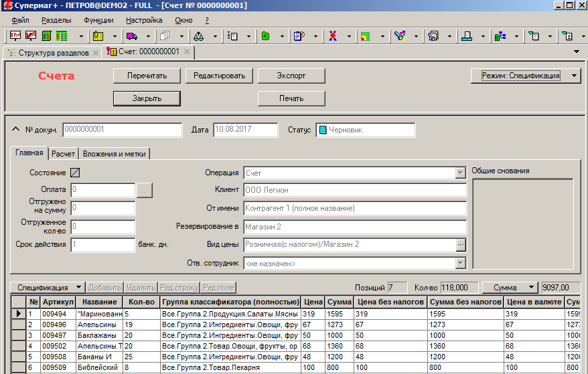Click the green folded document toolbar icon
The image size is (588, 374).
pyautogui.click(x=265, y=36)
